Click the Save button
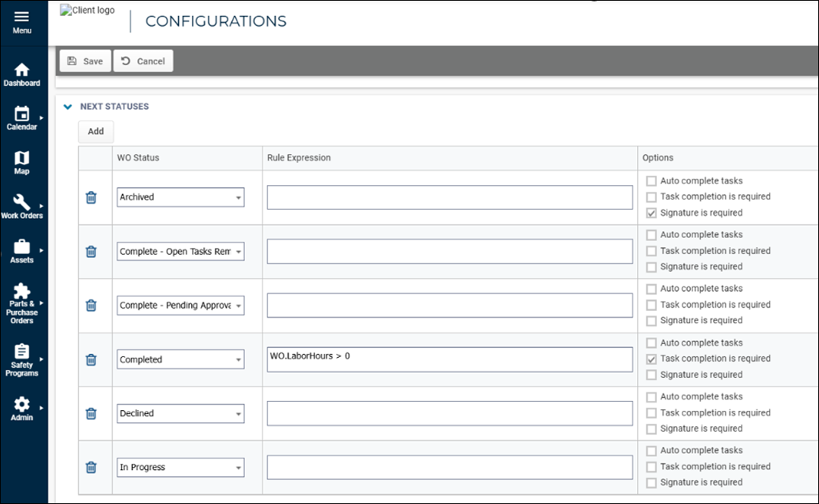This screenshot has width=819, height=504. pyautogui.click(x=85, y=61)
